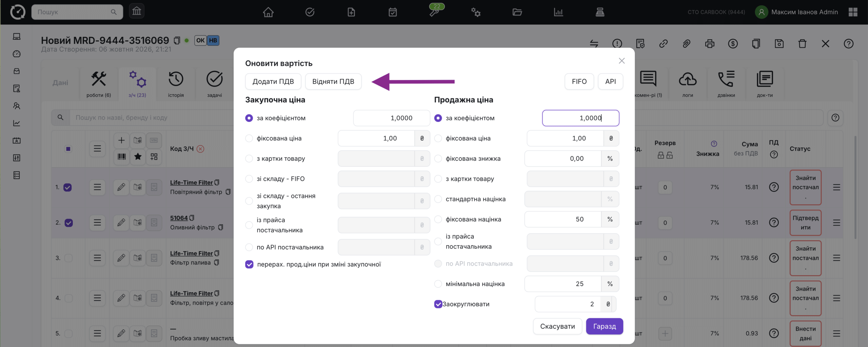Switch to the 'задачі' tab

pyautogui.click(x=215, y=84)
